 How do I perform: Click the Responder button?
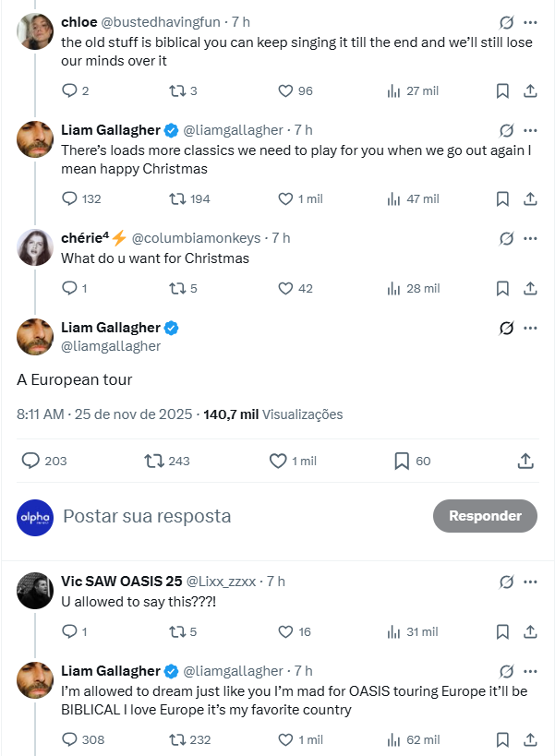[485, 516]
